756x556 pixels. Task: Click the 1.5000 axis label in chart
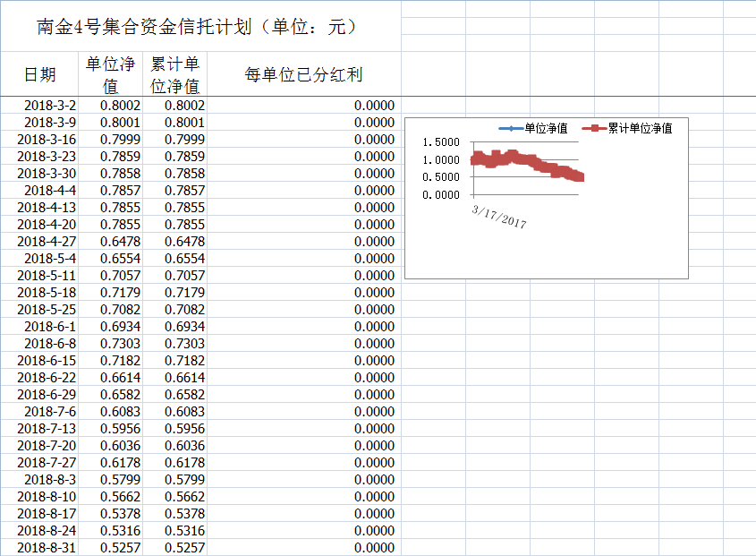click(x=441, y=141)
